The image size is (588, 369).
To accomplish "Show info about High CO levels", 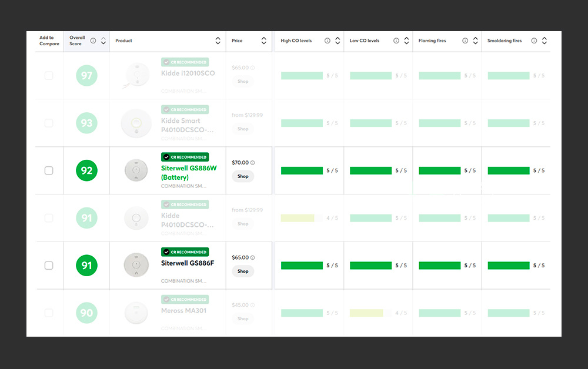I will (x=328, y=41).
